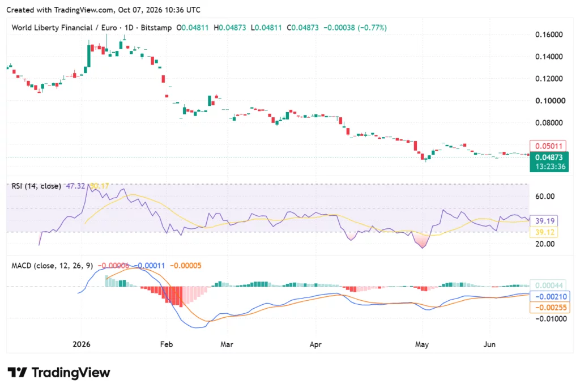This screenshot has width=580, height=392.
Task: Click the purple RSI axis label 39.19
Action: (x=544, y=221)
